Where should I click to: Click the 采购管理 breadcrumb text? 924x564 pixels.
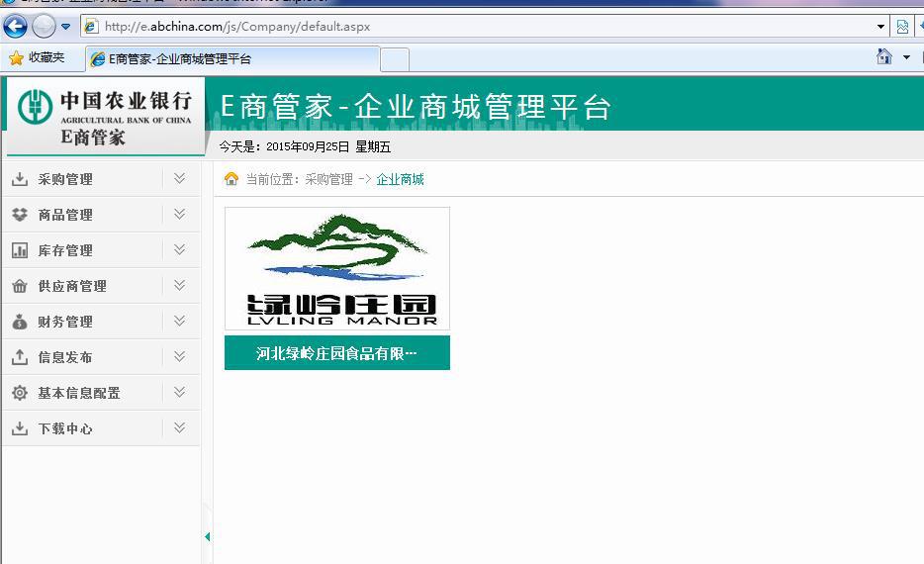coord(328,179)
